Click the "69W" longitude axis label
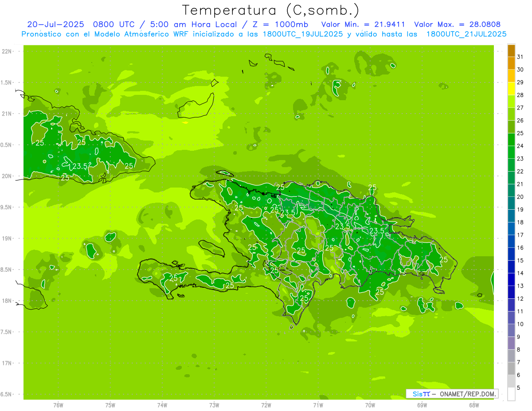This screenshot has width=532, height=411. 422,405
